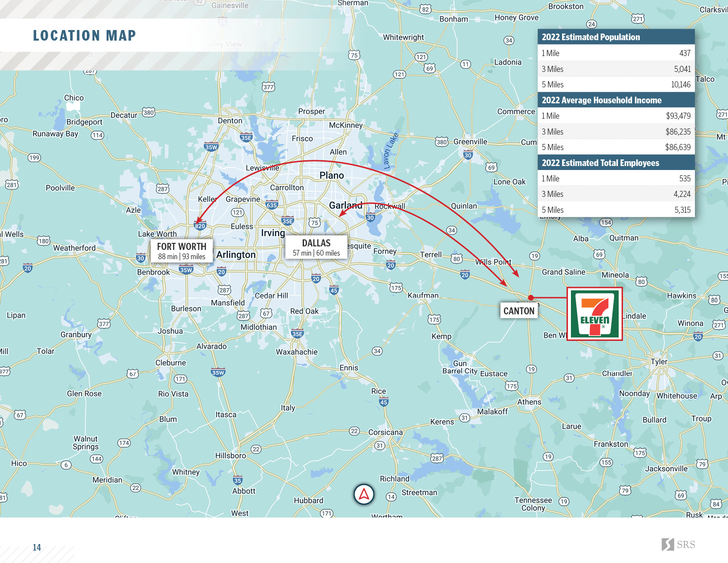Image resolution: width=728 pixels, height=563 pixels.
Task: Click the 1 Mile income value $93,479
Action: coord(678,116)
